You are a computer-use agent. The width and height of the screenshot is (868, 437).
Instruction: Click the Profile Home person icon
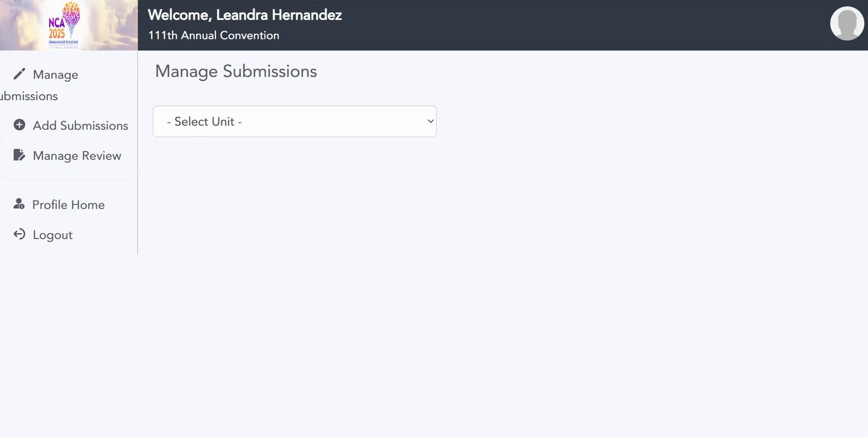click(x=19, y=205)
